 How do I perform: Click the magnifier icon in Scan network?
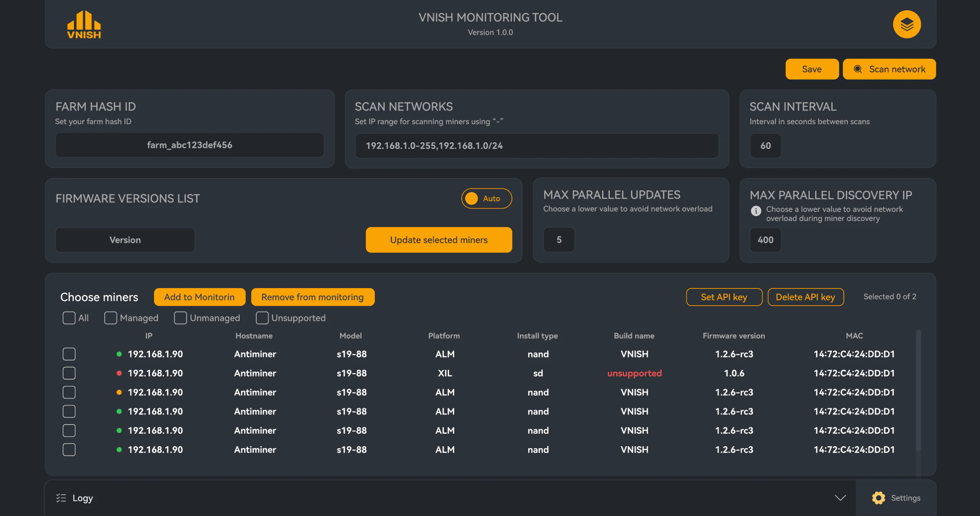[x=858, y=69]
